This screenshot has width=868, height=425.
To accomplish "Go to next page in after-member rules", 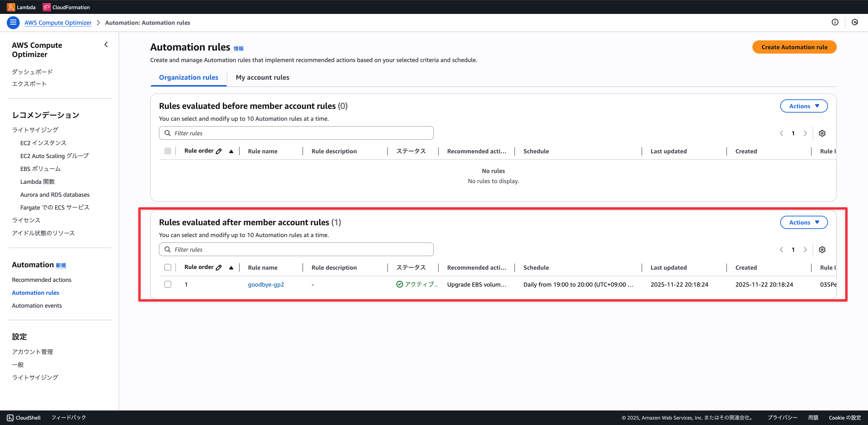I will (805, 250).
